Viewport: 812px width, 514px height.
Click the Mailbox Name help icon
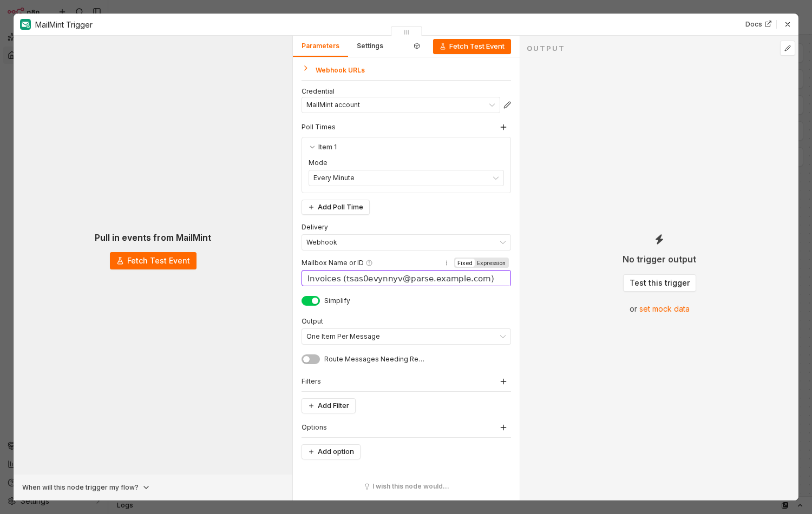[x=369, y=263]
